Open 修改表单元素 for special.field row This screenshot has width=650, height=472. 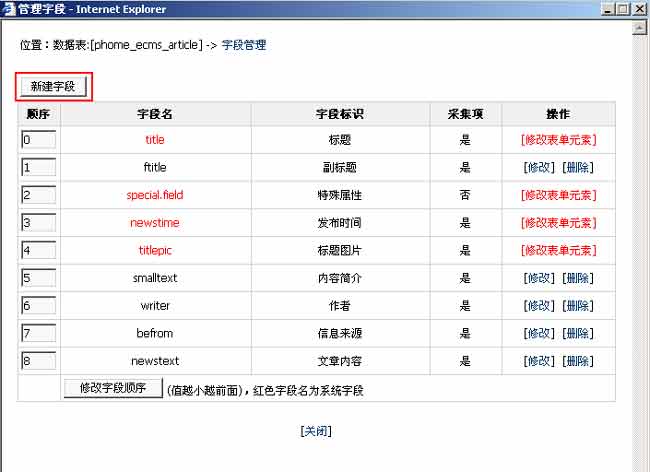558,195
